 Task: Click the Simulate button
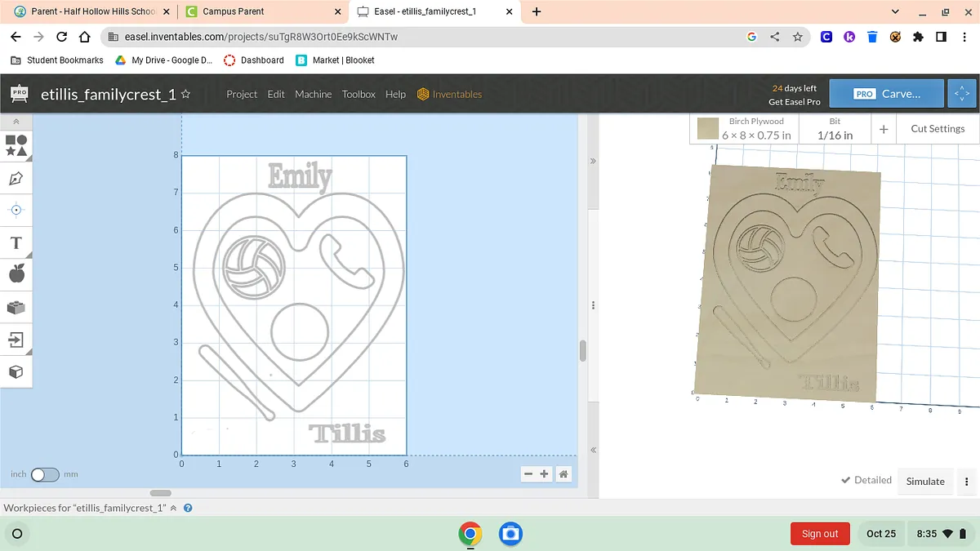(x=925, y=482)
